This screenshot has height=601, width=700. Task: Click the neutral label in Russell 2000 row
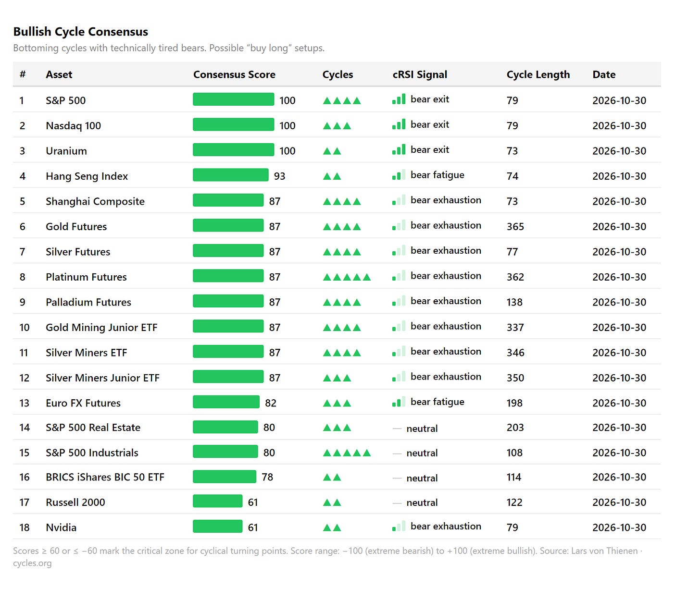point(422,503)
